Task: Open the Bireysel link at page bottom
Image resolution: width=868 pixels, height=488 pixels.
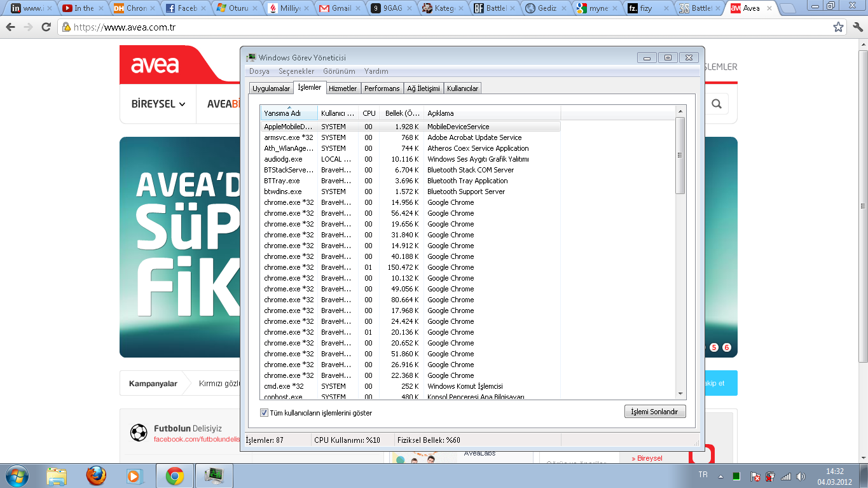Action: 649,458
